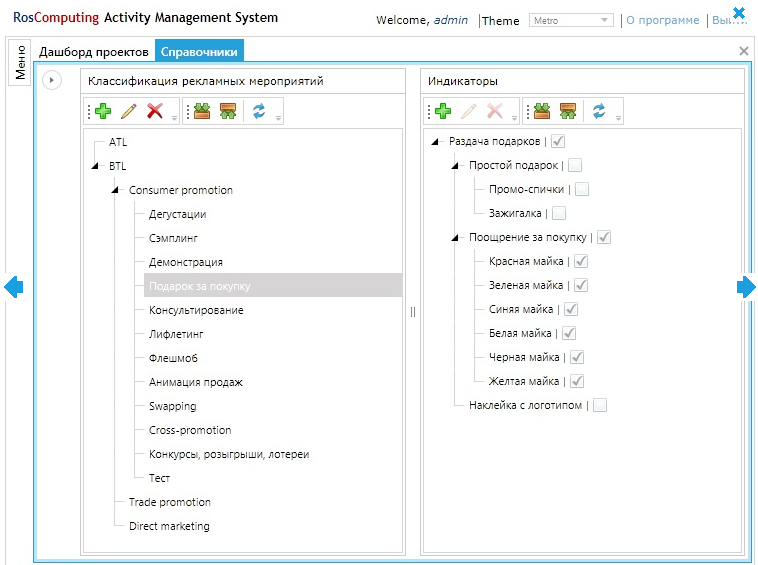Screen dimensions: 758x565
Task: Collapse all nodes in the Индикаторы toolbar
Action: click(x=568, y=111)
